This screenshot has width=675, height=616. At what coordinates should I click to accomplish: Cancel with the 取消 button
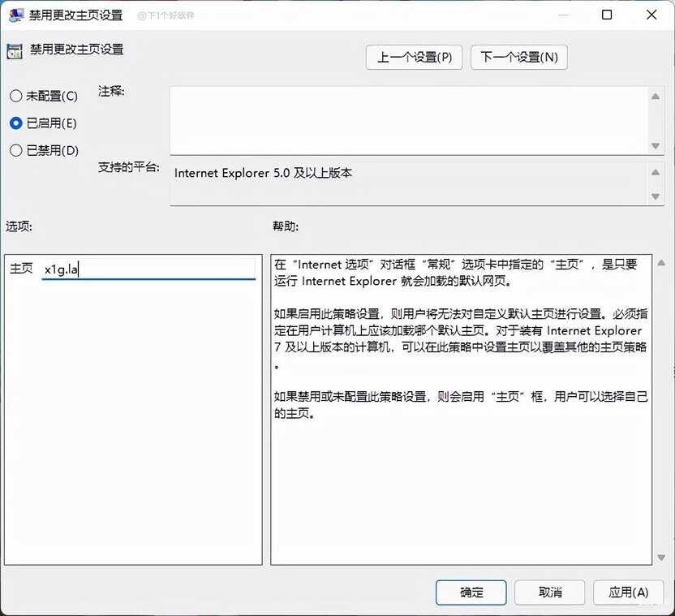[x=550, y=592]
